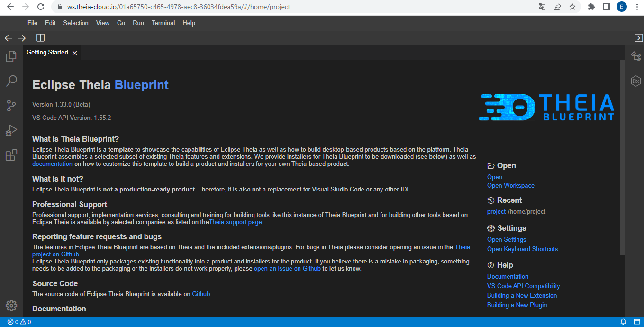Open the View menu

coord(103,23)
